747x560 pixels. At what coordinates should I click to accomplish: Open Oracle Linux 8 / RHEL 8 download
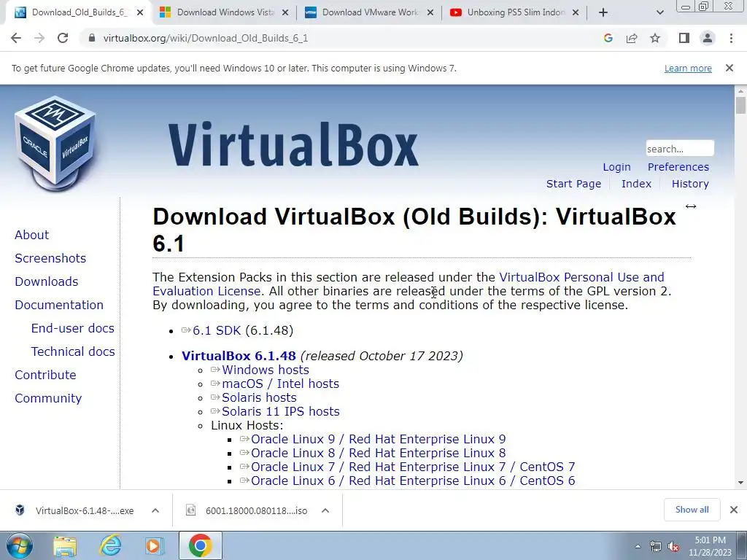[x=379, y=453]
